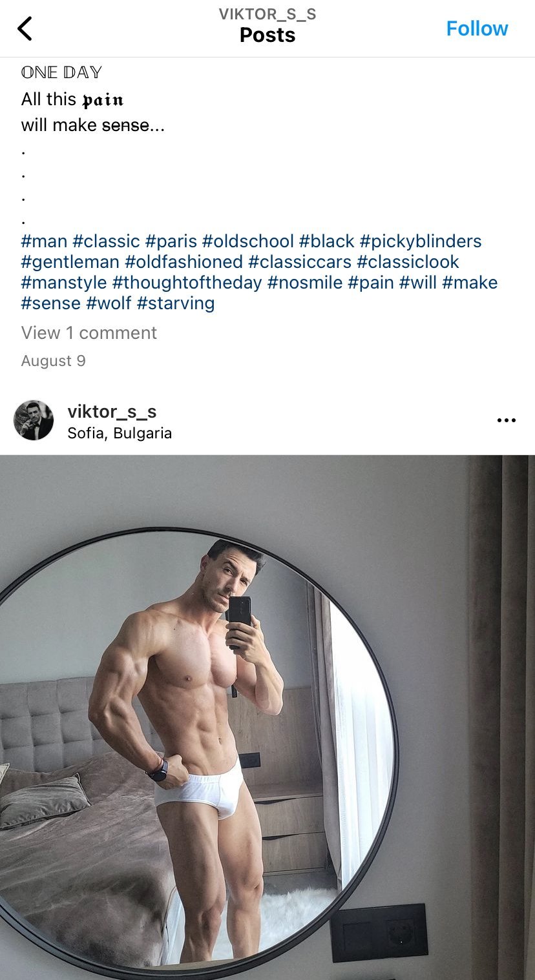Image resolution: width=535 pixels, height=980 pixels.
Task: Tap the back arrow icon
Action: pos(25,28)
